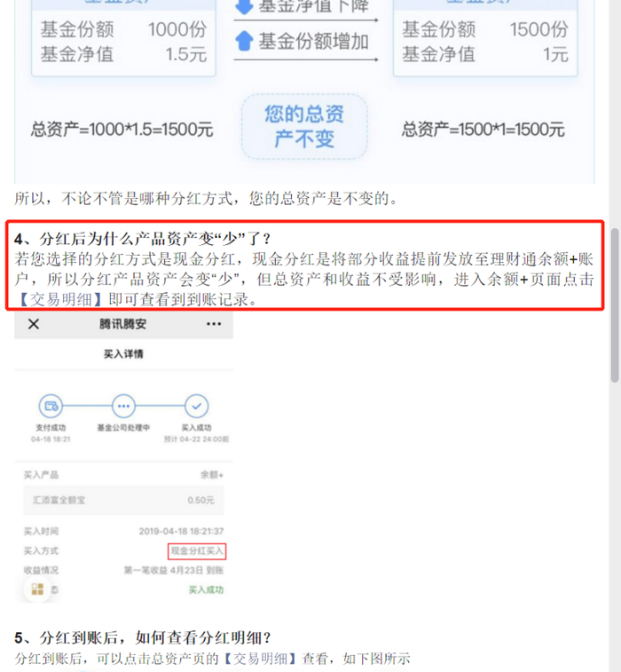Viewport: 621px width, 672px height.
Task: Select the 汇添富全额宝 product row
Action: (124, 500)
